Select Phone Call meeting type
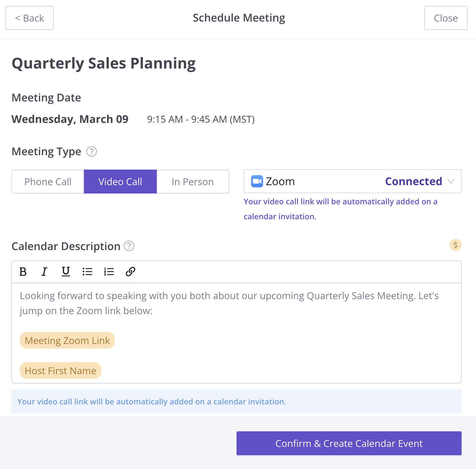Screen dimensions: 476x469 pyautogui.click(x=48, y=182)
